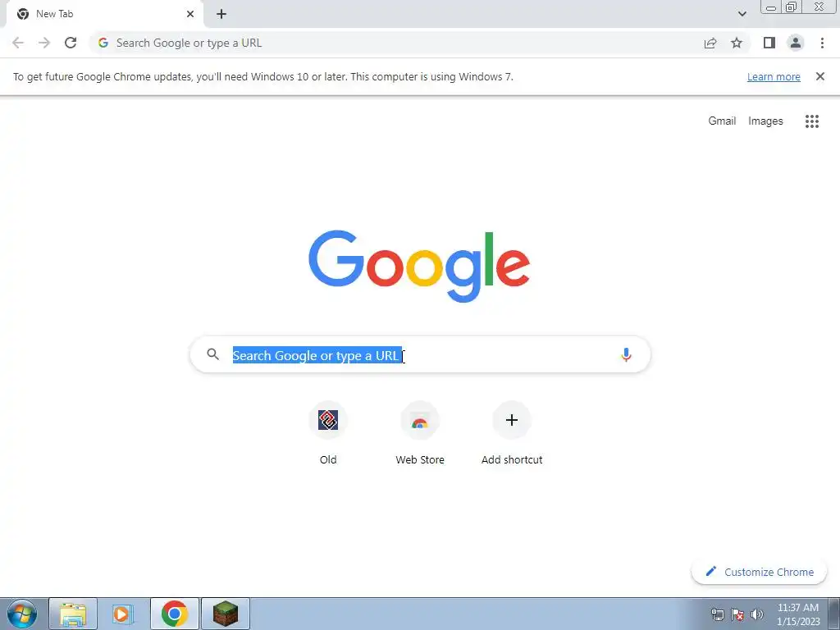Expand the tab search chevron
The image size is (840, 630).
click(x=742, y=14)
